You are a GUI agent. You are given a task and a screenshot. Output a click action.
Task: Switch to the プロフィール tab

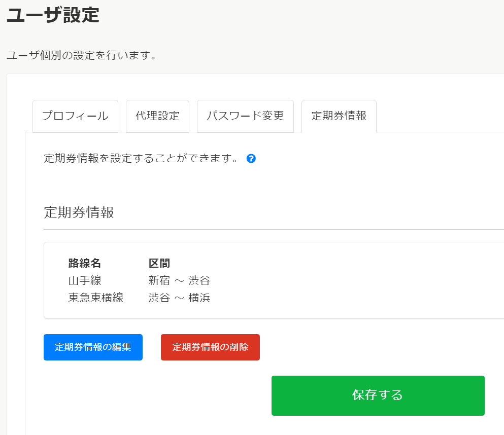75,116
